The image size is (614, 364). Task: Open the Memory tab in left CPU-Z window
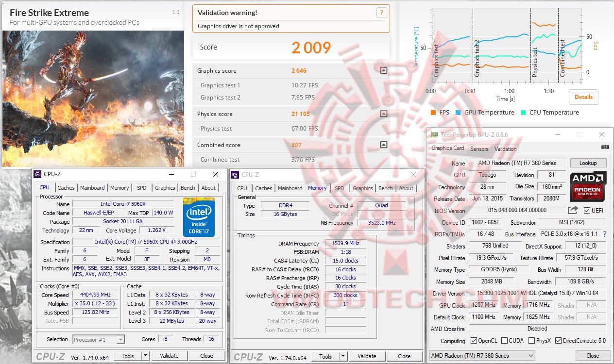(119, 188)
